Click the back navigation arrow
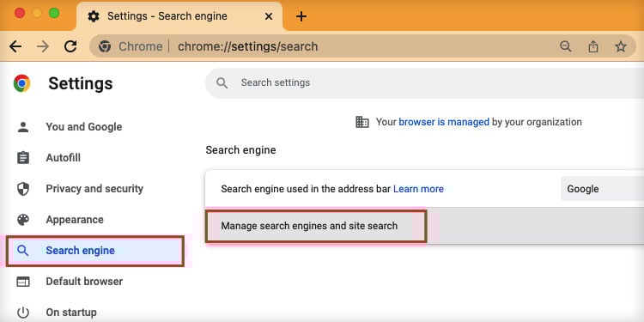 coord(15,46)
